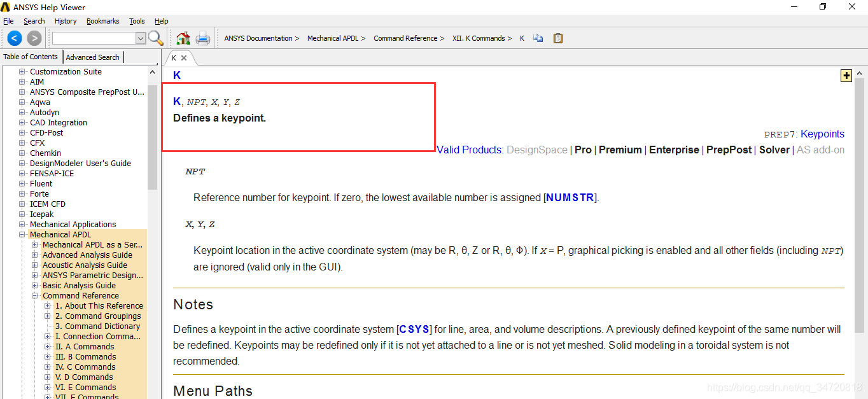The height and width of the screenshot is (399, 868).
Task: Click the search input field
Action: point(94,38)
